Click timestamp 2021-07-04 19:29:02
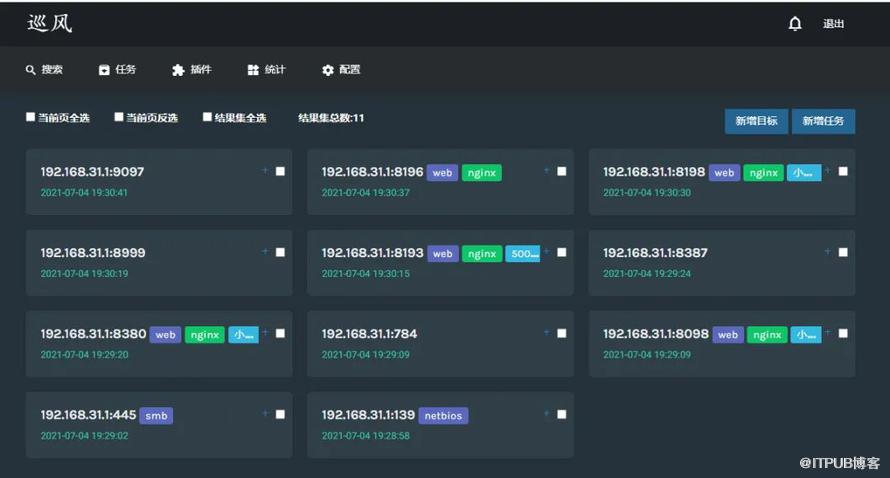890x478 pixels. coord(84,436)
